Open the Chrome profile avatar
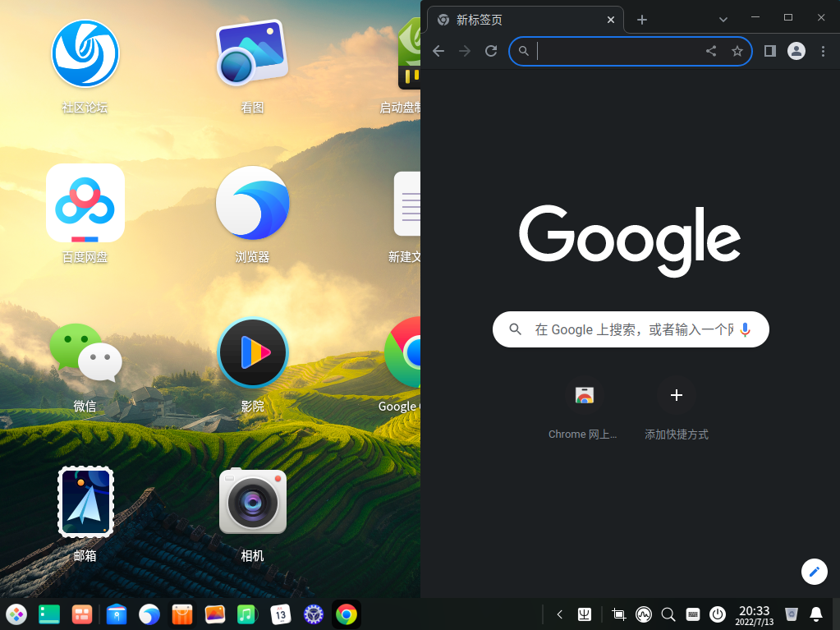 click(x=796, y=51)
